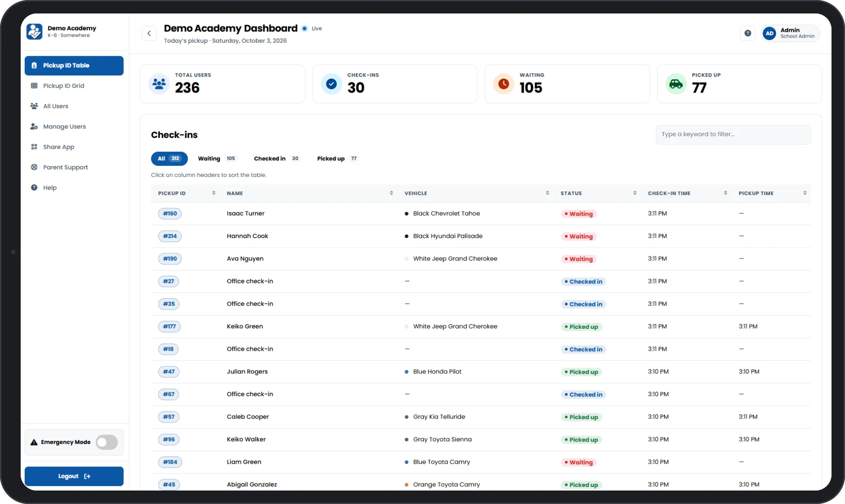This screenshot has height=504, width=845.
Task: Toggle Emergency Mode switch on
Action: [107, 442]
